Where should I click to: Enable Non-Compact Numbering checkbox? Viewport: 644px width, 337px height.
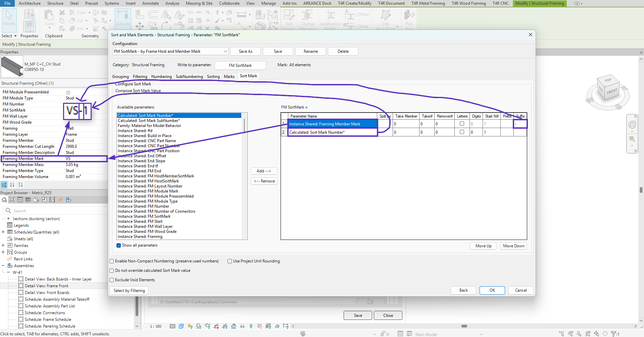[x=112, y=261]
